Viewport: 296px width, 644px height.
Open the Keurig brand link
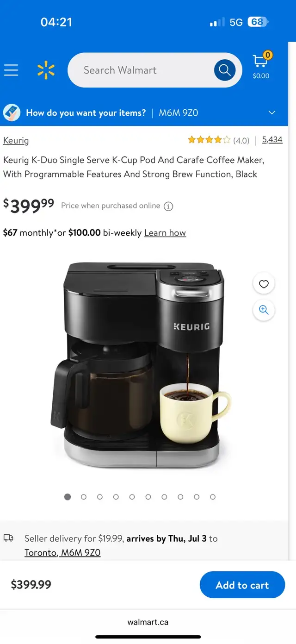tap(16, 140)
